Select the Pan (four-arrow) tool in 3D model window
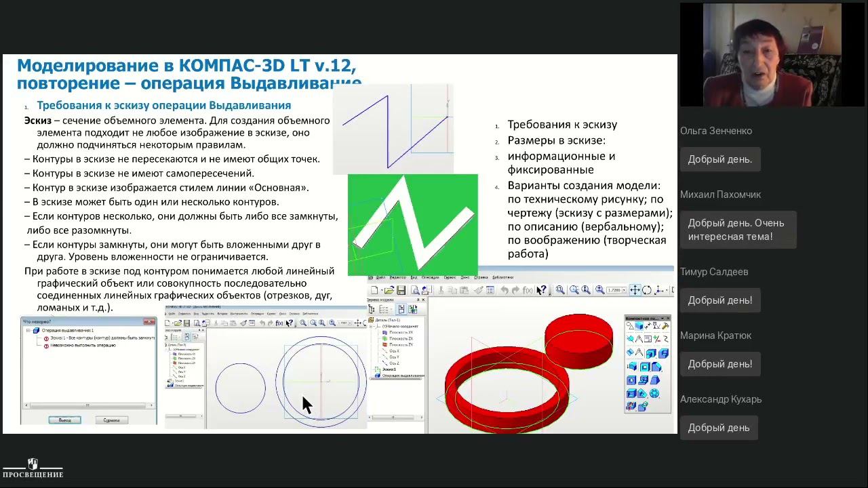Viewport: 868px width, 488px height. [x=635, y=290]
